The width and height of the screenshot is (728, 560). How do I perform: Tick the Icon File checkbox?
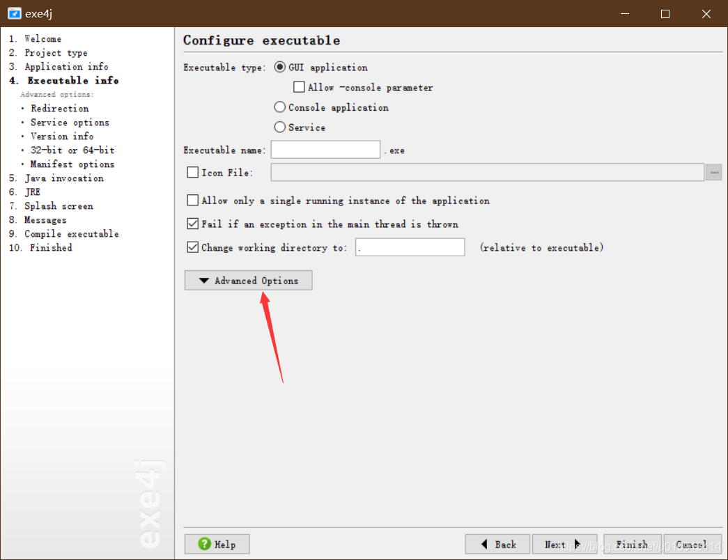[193, 172]
